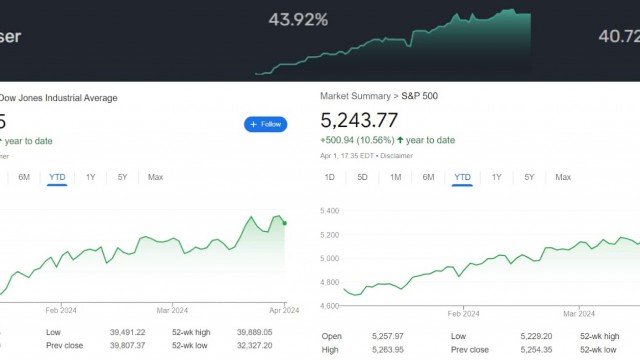
Task: Switch S&P 500 chart to 6M
Action: point(428,177)
